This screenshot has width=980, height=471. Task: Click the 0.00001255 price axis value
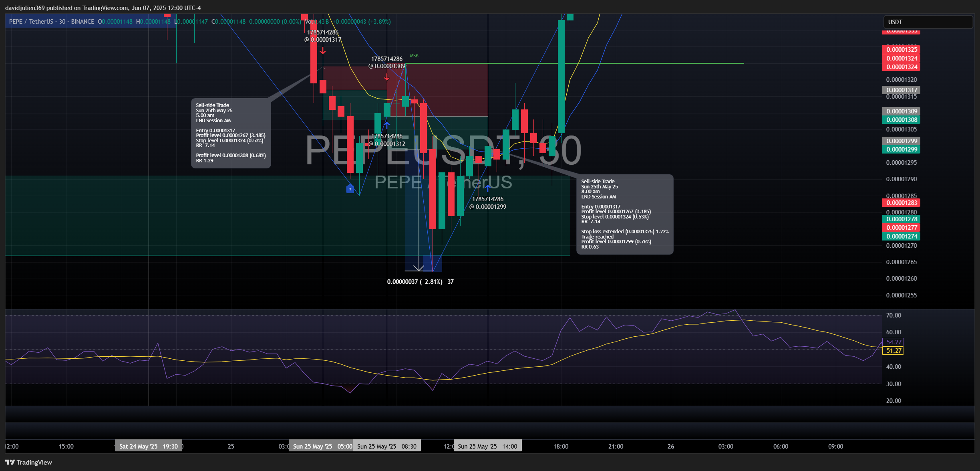901,295
